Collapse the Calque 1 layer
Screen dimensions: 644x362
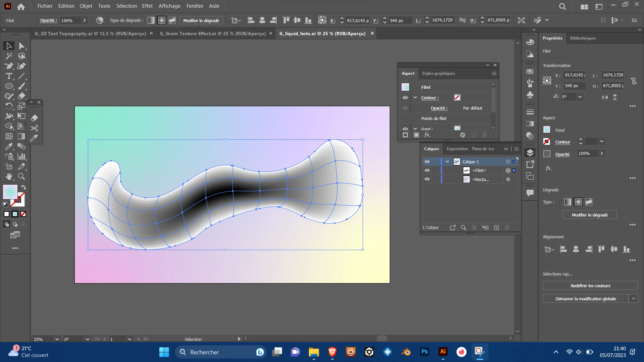[x=447, y=162]
